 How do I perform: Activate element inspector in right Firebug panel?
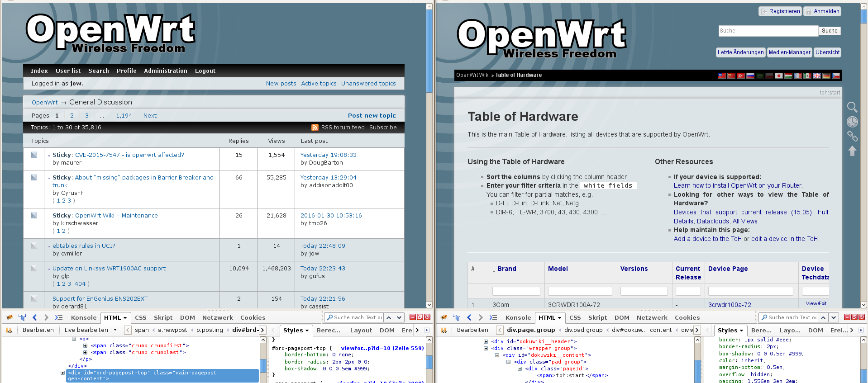457,317
